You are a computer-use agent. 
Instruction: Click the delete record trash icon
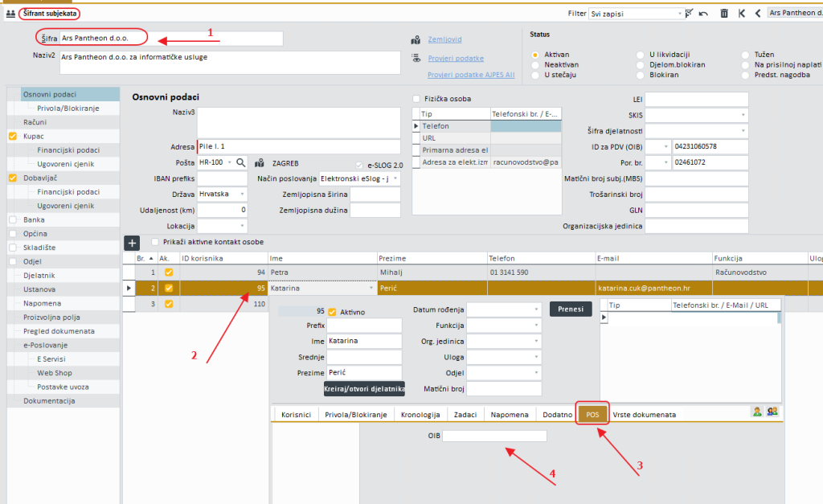coord(724,14)
